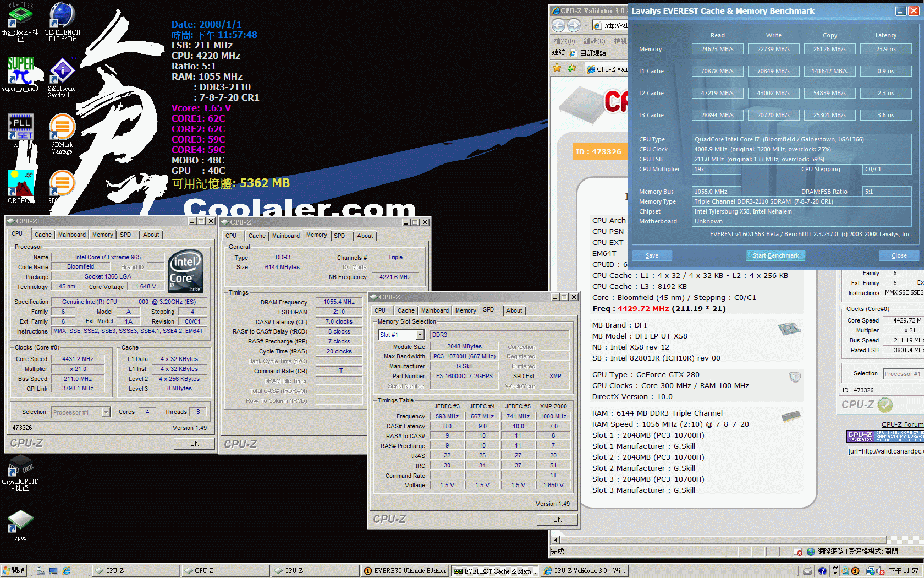Open the 編輯(E) menu in Internet Explorer
The width and height of the screenshot is (924, 578).
click(x=594, y=41)
